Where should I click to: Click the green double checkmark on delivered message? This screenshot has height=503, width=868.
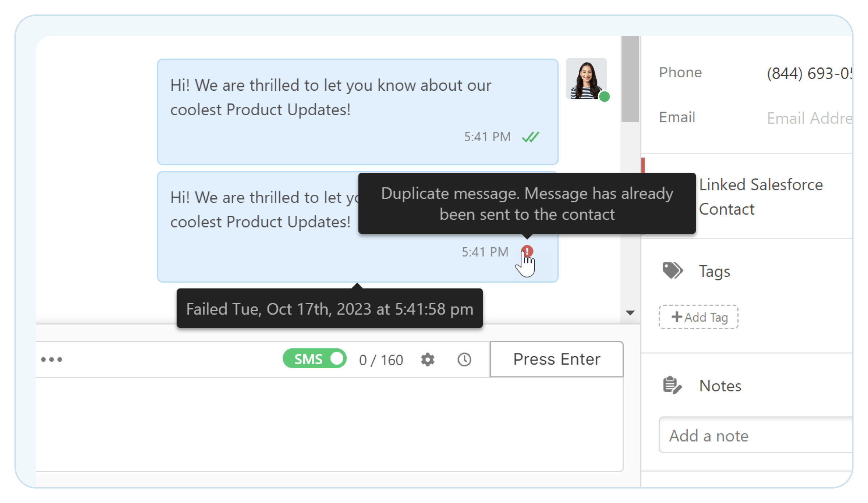530,137
